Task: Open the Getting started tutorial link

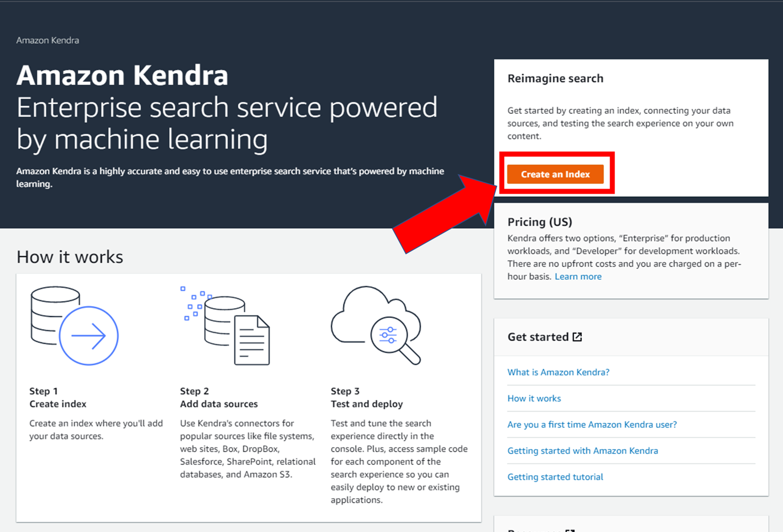Action: pyautogui.click(x=555, y=477)
